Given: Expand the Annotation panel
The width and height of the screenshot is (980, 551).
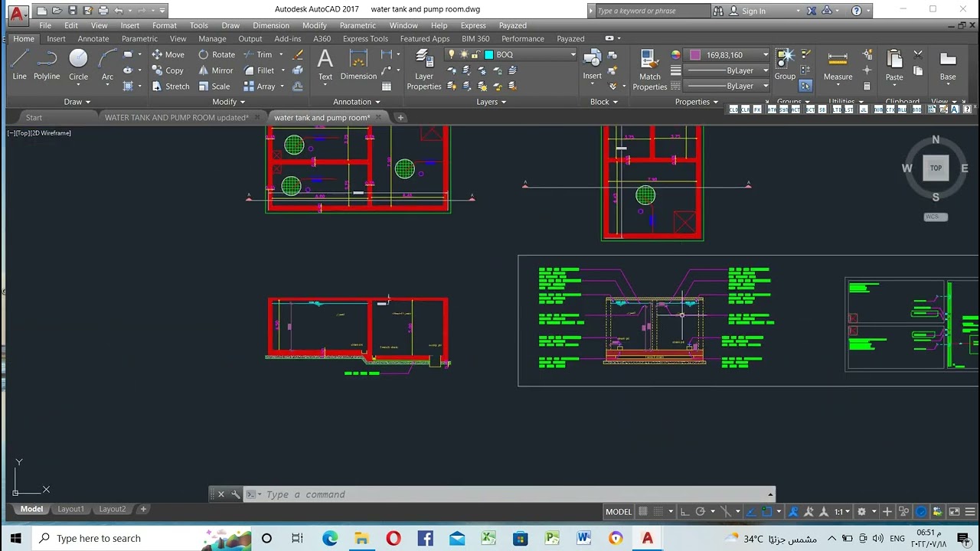Looking at the screenshot, I should [356, 102].
